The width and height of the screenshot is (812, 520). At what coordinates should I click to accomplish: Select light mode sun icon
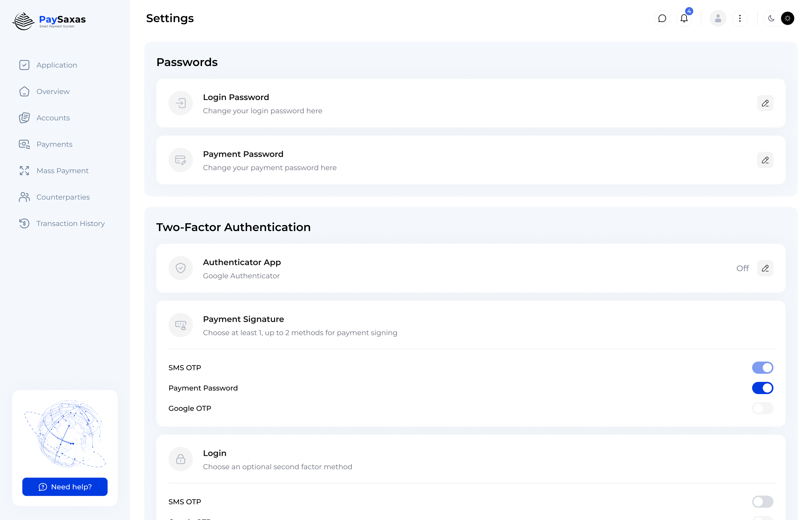[x=787, y=18]
